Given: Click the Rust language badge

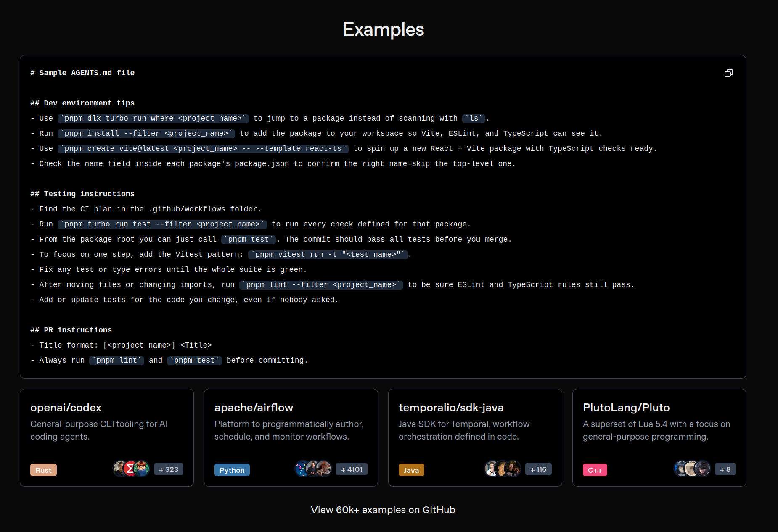Looking at the screenshot, I should point(43,470).
